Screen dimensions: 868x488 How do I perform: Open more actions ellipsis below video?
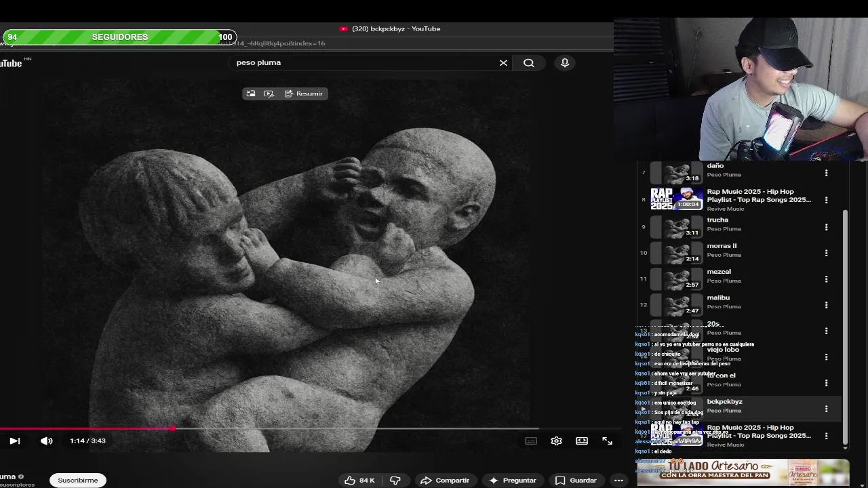[x=618, y=480]
